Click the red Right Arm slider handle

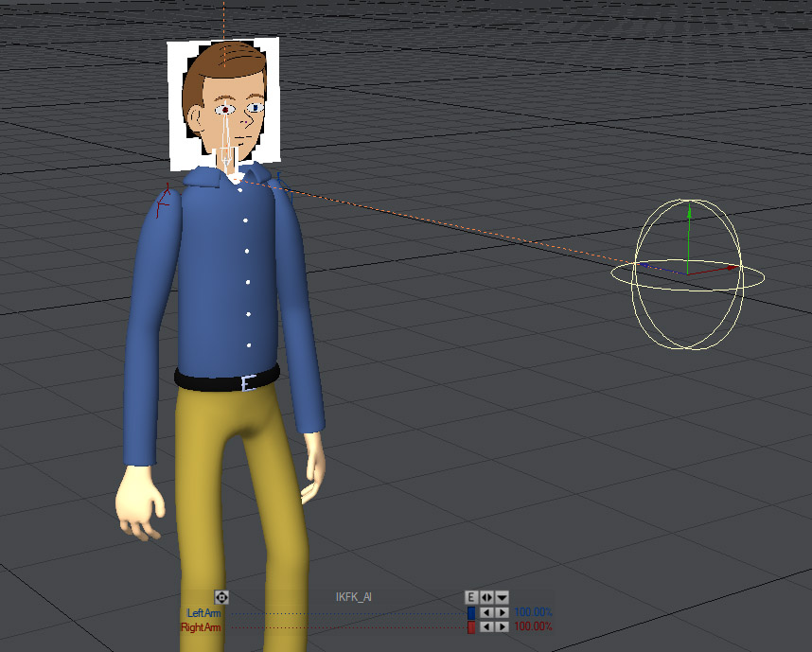click(x=470, y=627)
